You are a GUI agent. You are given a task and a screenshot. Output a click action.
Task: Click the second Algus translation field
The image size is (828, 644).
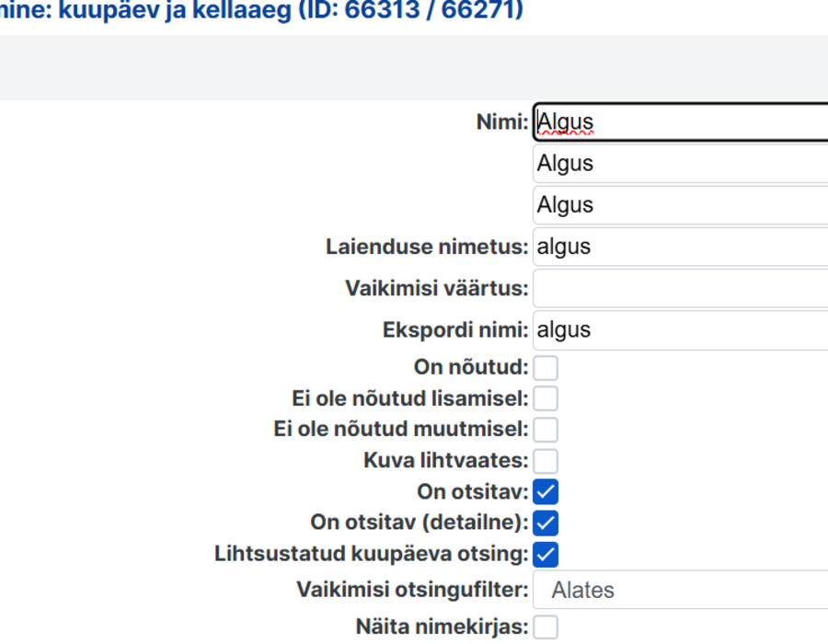[681, 164]
